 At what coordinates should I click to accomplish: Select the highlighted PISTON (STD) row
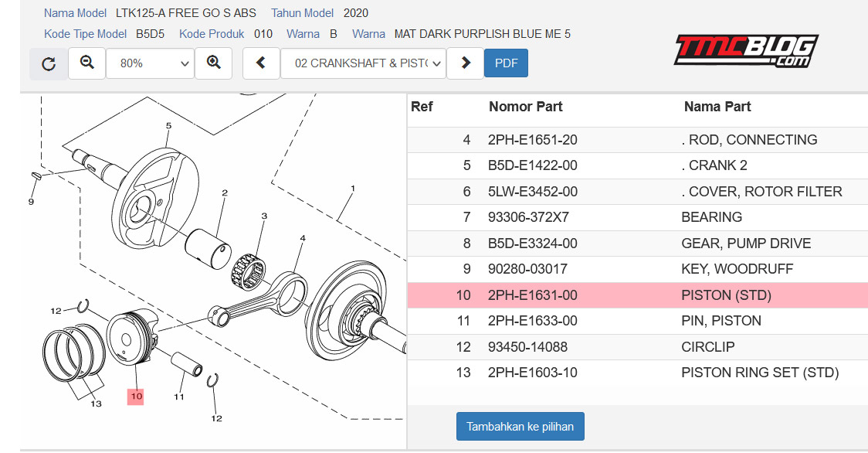tap(638, 295)
